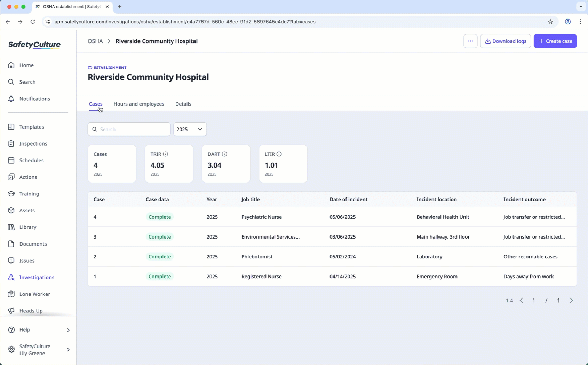Screen dimensions: 588x365
Task: Click the Cases count card
Action: click(112, 164)
